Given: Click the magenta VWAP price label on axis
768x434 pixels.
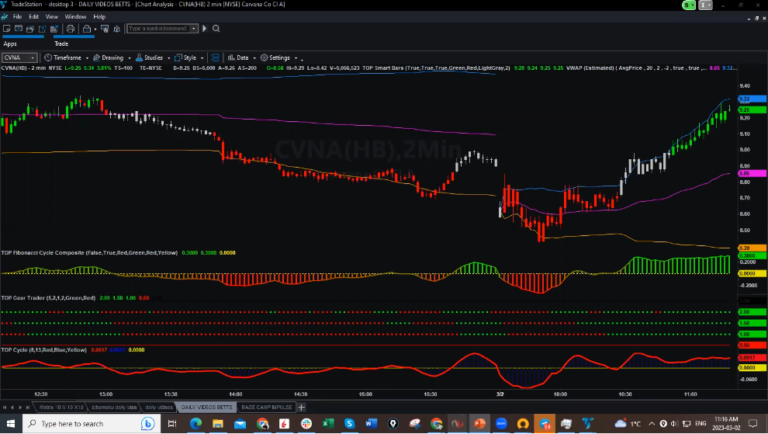Looking at the screenshot, I should coord(744,174).
